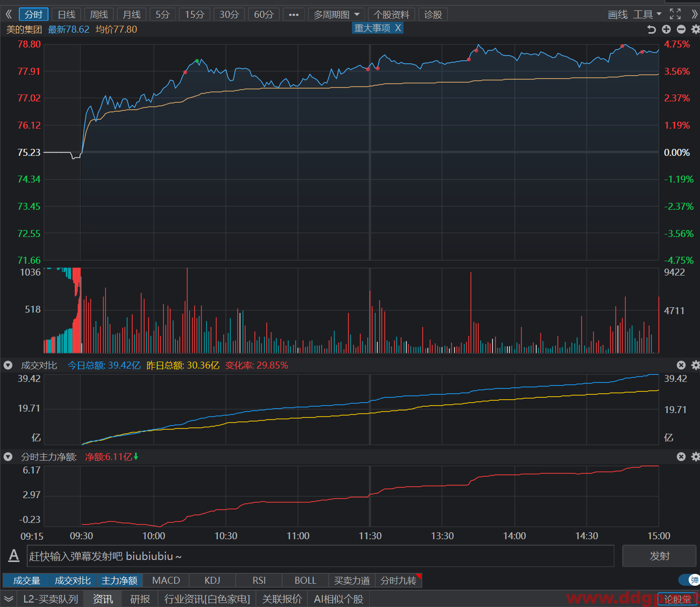Click the text style A icon
700x607 pixels.
point(14,556)
